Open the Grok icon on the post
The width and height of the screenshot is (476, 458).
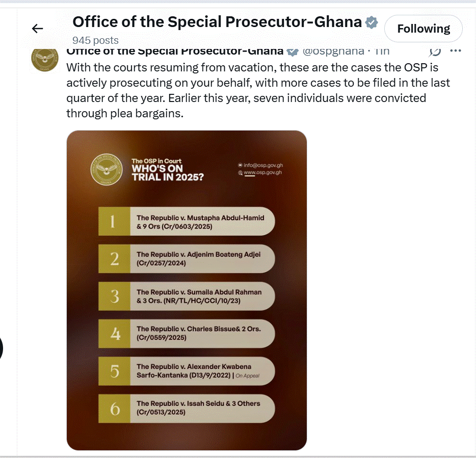coord(435,52)
